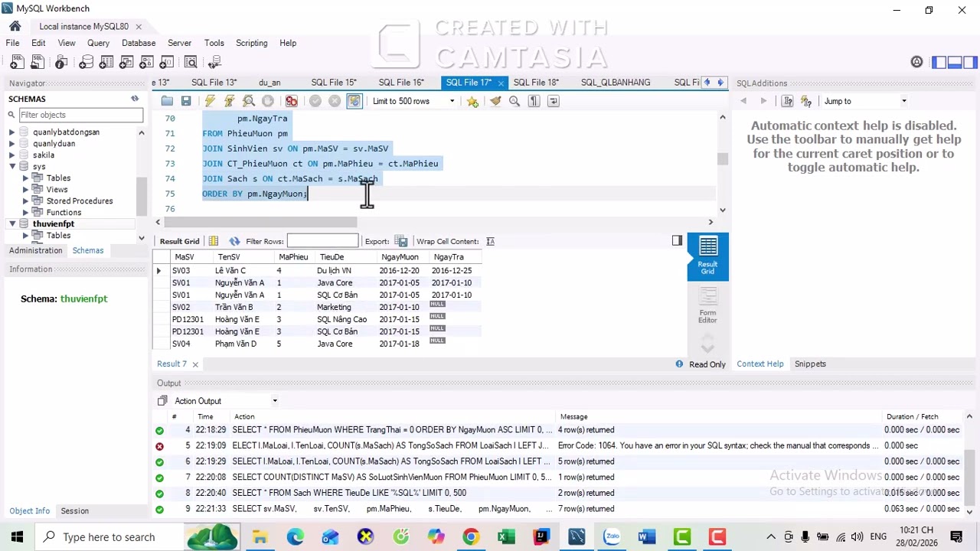980x551 pixels.
Task: Open the Administration tab in Navigator
Action: 36,250
